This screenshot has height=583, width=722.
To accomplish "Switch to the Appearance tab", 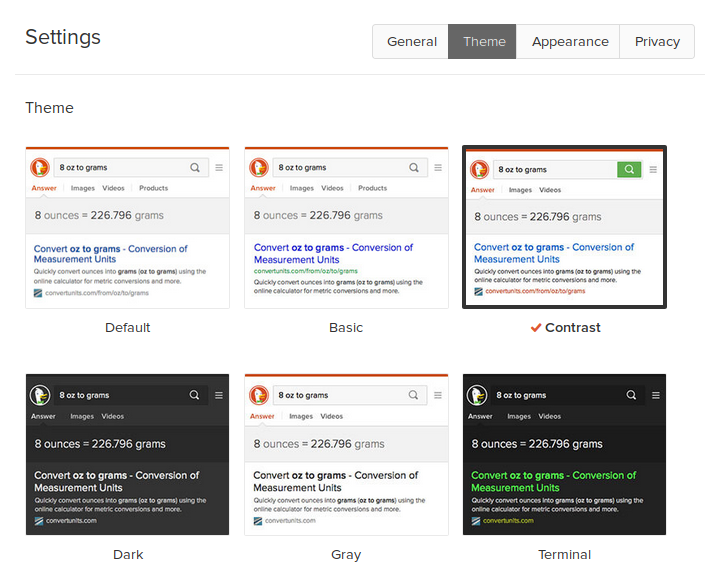I will click(x=569, y=42).
